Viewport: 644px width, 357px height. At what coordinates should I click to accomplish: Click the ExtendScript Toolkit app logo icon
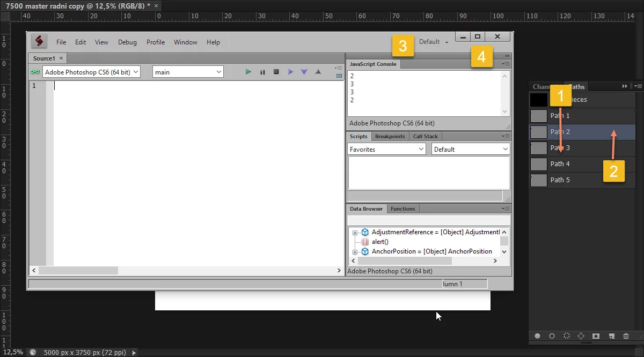tap(39, 41)
